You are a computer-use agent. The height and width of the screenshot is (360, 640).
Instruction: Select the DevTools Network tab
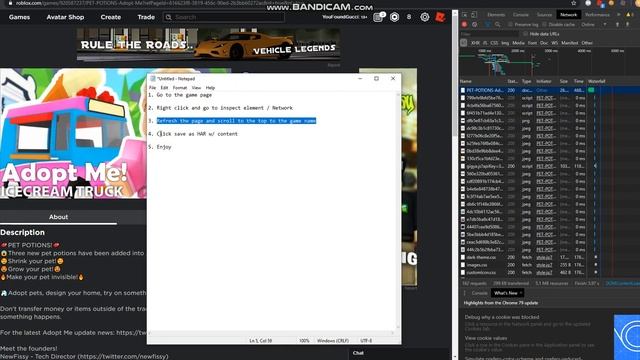pyautogui.click(x=569, y=15)
